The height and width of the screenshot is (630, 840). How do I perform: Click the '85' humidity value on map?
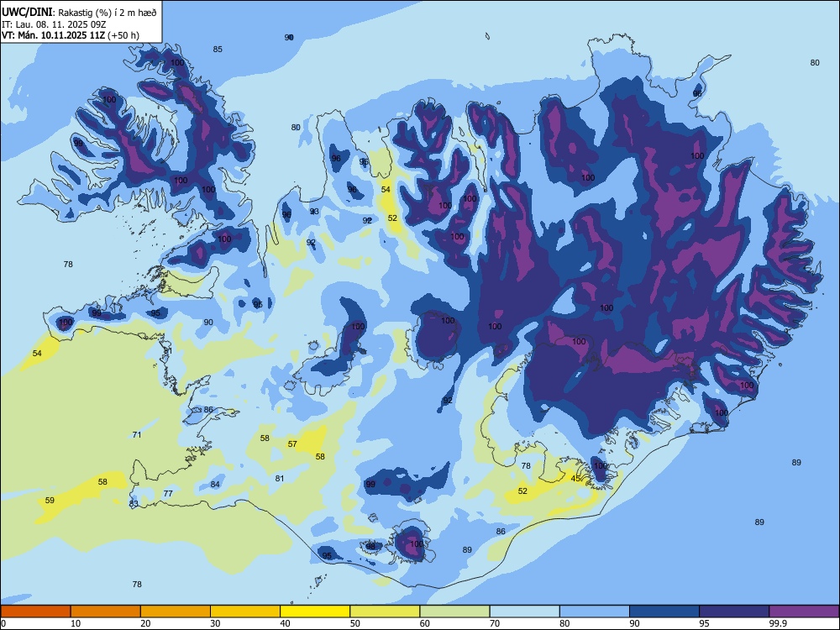click(x=218, y=50)
